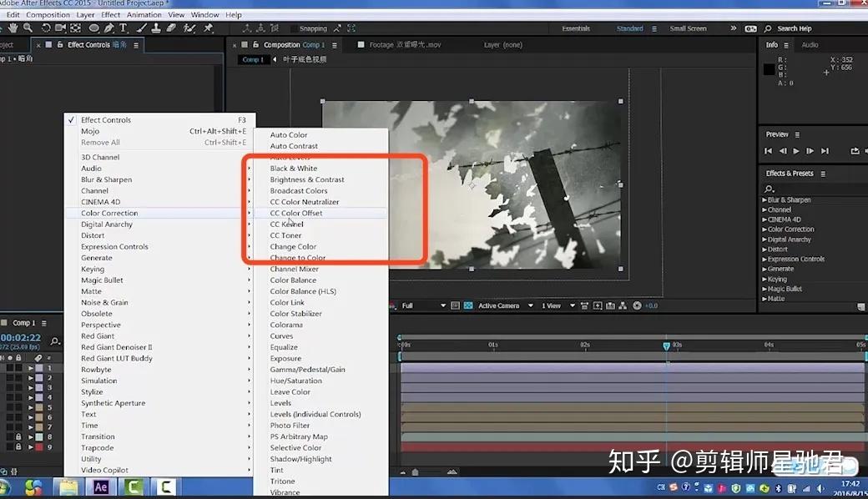
Task: Expand Blur & Sharpen in Effects & Presets
Action: [x=765, y=199]
